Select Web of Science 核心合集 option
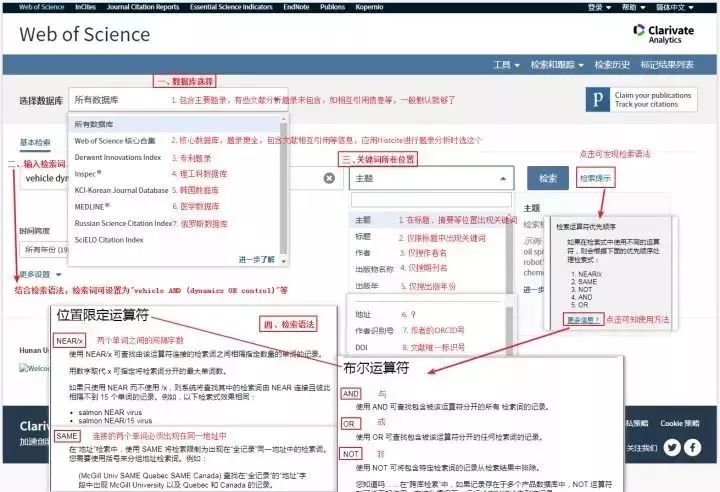Screen dimensions: 720x492 115,141
